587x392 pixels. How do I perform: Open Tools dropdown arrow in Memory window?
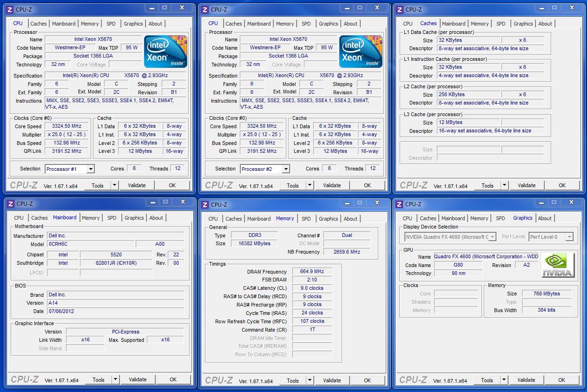click(x=310, y=380)
